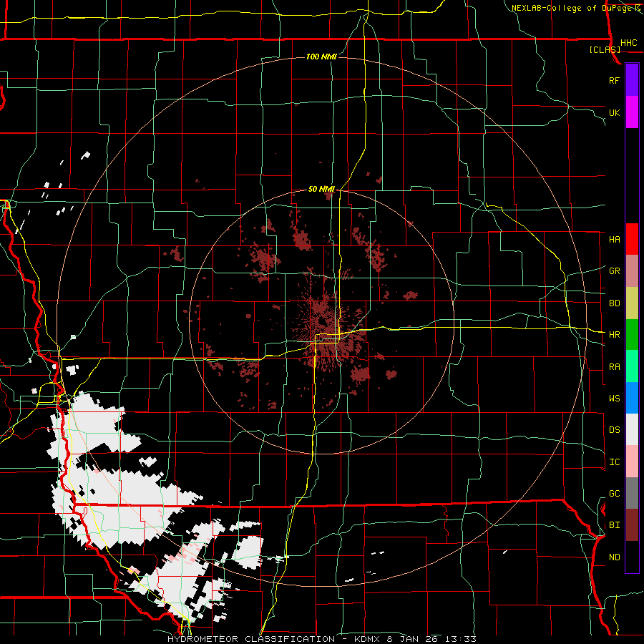
Task: Click the ND legend label
Action: click(614, 557)
